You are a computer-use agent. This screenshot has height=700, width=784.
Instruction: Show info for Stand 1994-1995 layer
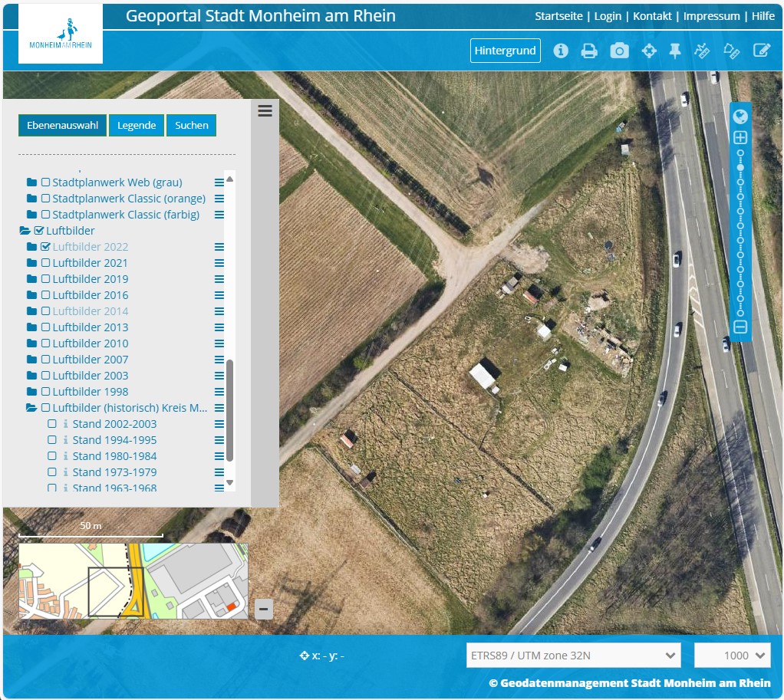point(65,439)
